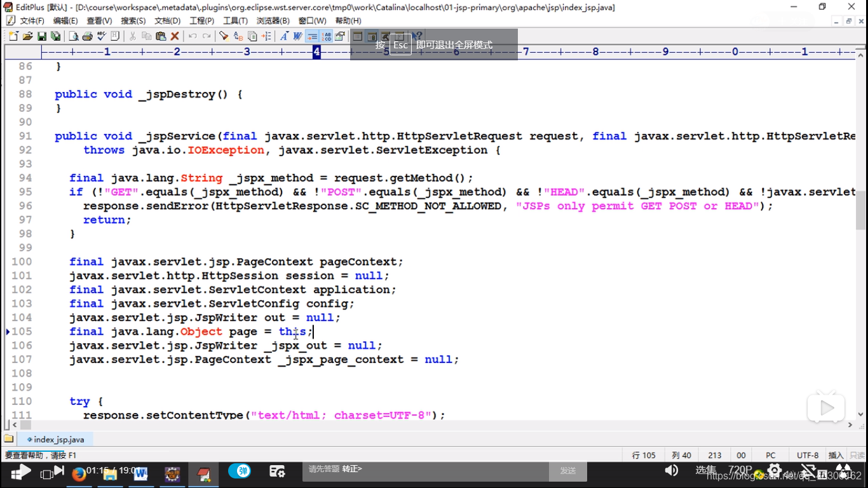Click the danmaku comment input field
Image resolution: width=868 pixels, height=488 pixels.
[426, 470]
